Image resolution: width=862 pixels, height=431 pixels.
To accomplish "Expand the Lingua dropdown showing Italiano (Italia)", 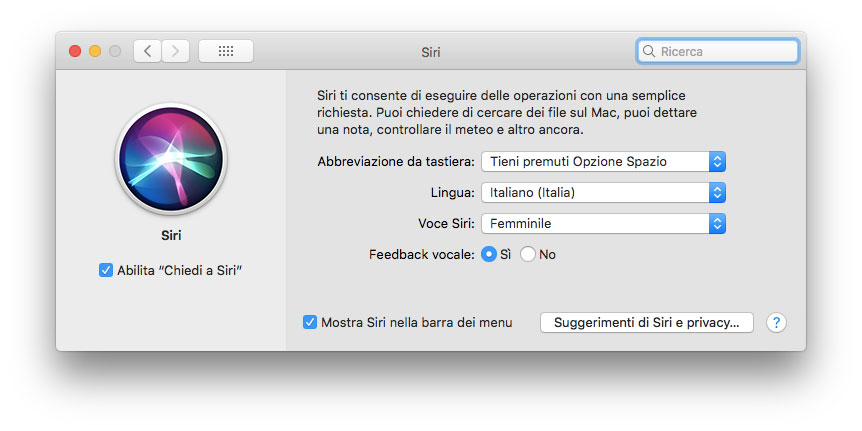I will click(x=603, y=192).
